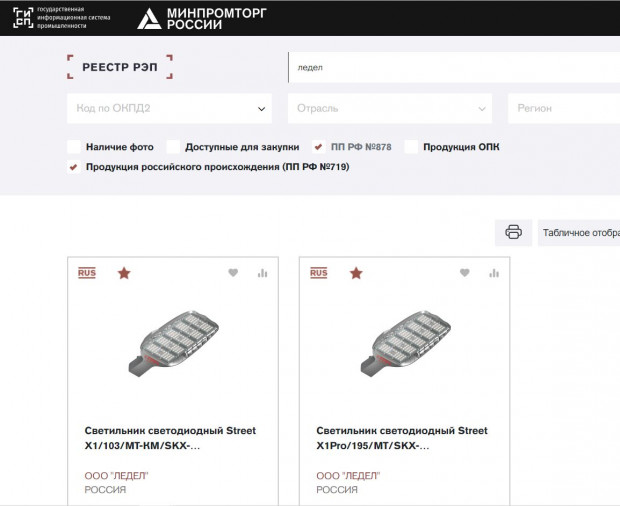Switch to Табличное отображение view
This screenshot has width=620, height=506.
tap(580, 232)
